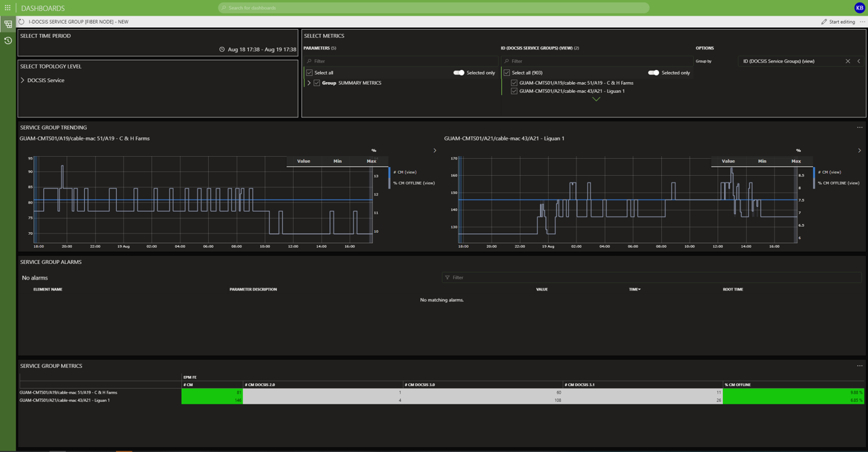Image resolution: width=868 pixels, height=452 pixels.
Task: Click the green % CM OFFLINE cell for Liguan 1
Action: pyautogui.click(x=793, y=400)
